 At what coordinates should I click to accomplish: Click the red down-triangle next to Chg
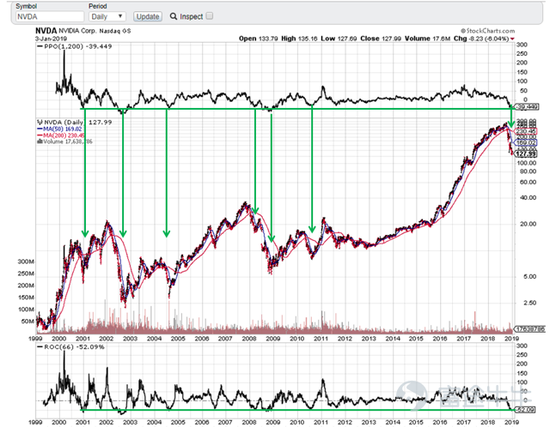(512, 39)
